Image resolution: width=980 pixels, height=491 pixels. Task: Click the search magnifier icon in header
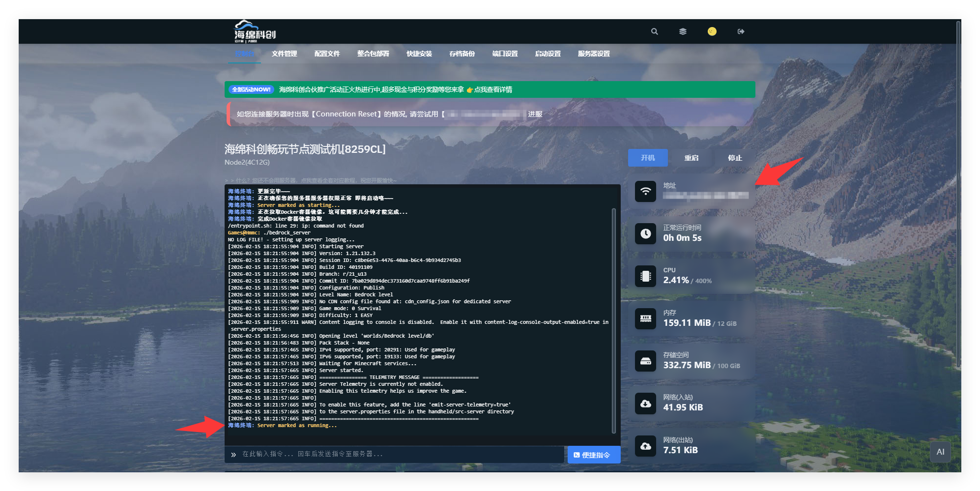tap(654, 31)
